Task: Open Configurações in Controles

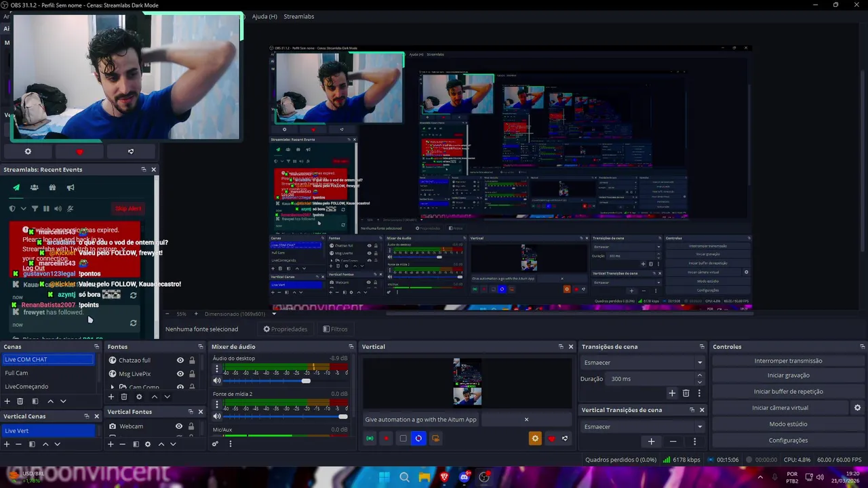Action: (788, 441)
